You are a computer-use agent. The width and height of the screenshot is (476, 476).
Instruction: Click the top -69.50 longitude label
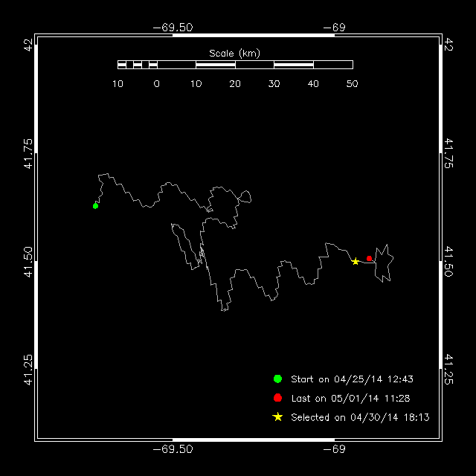coord(173,27)
